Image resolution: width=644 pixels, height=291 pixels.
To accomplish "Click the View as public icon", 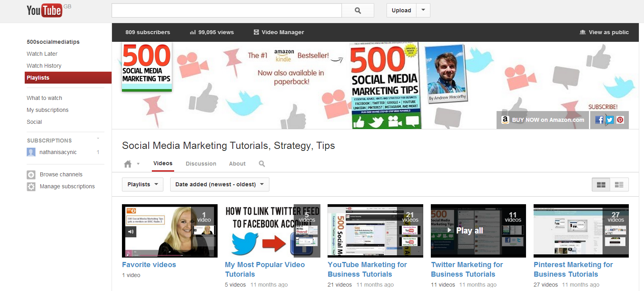I will 583,32.
